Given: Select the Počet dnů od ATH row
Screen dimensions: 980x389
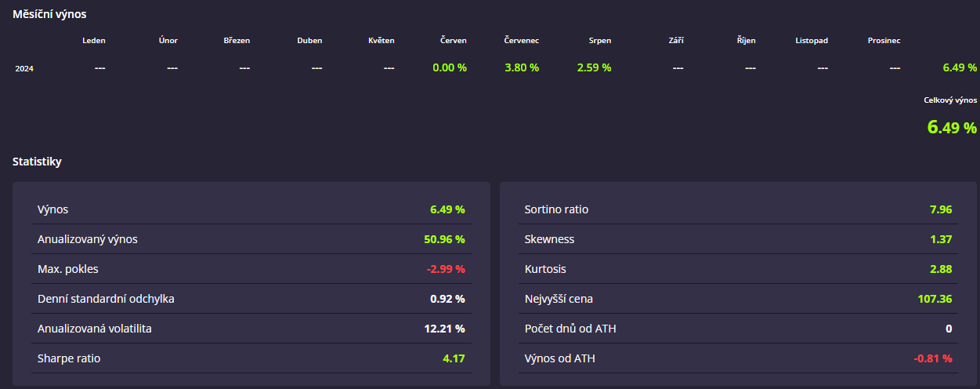Looking at the screenshot, I should pos(738,329).
